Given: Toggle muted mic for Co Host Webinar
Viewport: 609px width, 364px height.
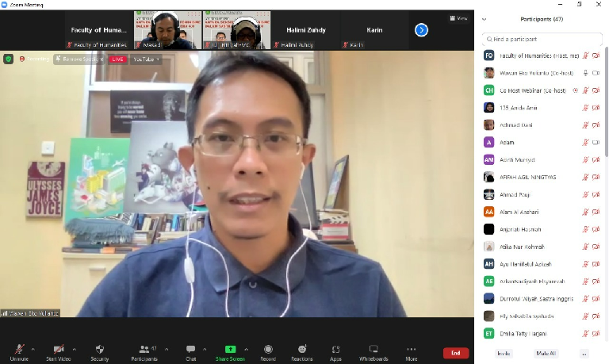Looking at the screenshot, I should point(585,90).
